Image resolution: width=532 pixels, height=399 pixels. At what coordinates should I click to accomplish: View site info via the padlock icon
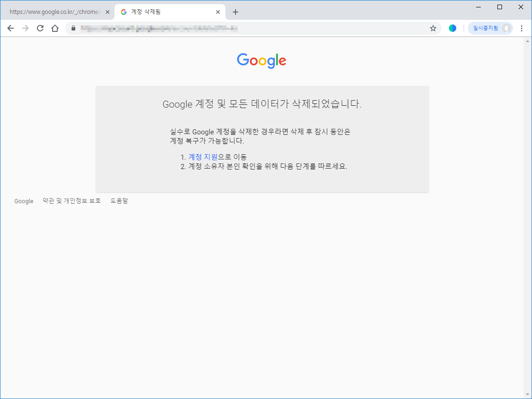click(x=73, y=28)
